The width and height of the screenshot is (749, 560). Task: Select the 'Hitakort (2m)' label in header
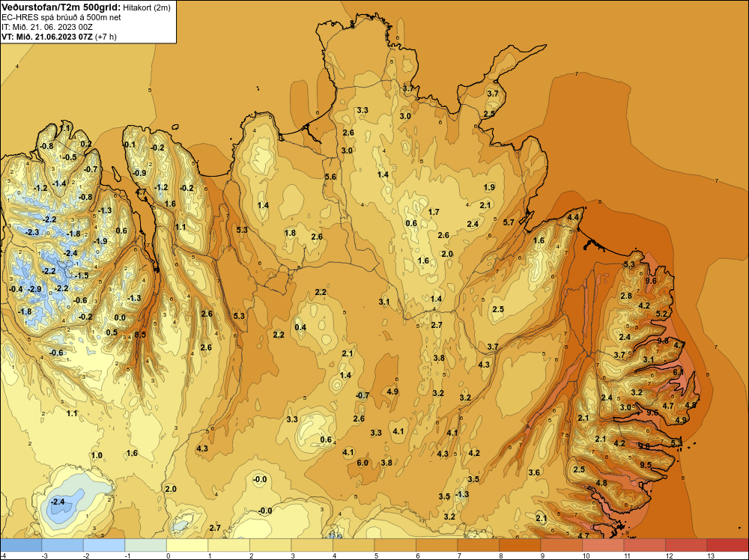146,7
